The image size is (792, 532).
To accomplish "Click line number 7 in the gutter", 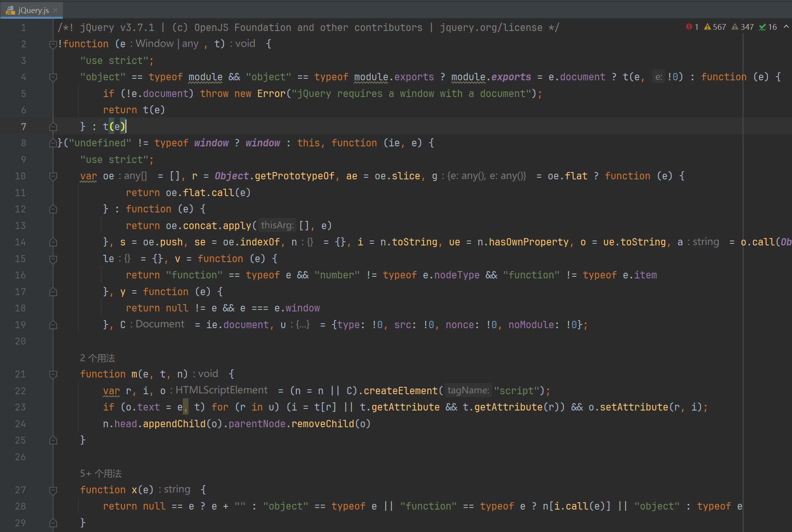I will [x=23, y=127].
